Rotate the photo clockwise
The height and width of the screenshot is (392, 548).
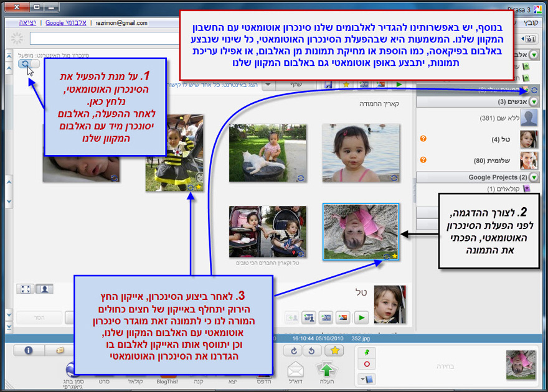[x=295, y=351]
